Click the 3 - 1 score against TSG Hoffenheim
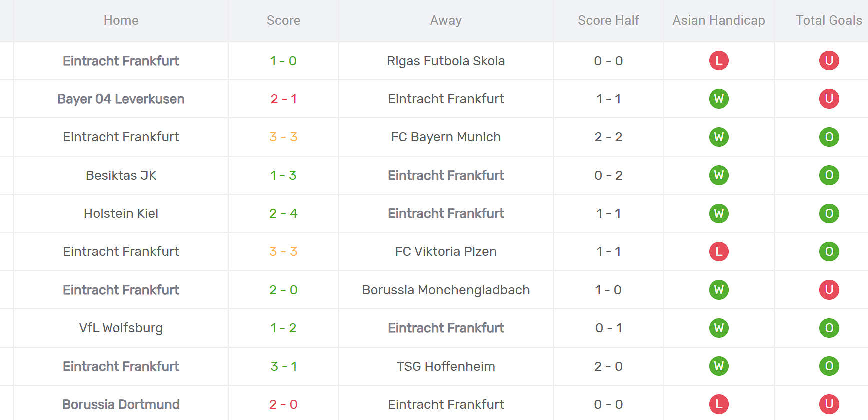 283,366
